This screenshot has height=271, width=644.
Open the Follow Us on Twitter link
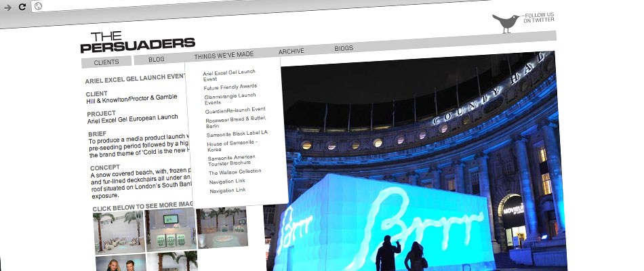tap(539, 18)
